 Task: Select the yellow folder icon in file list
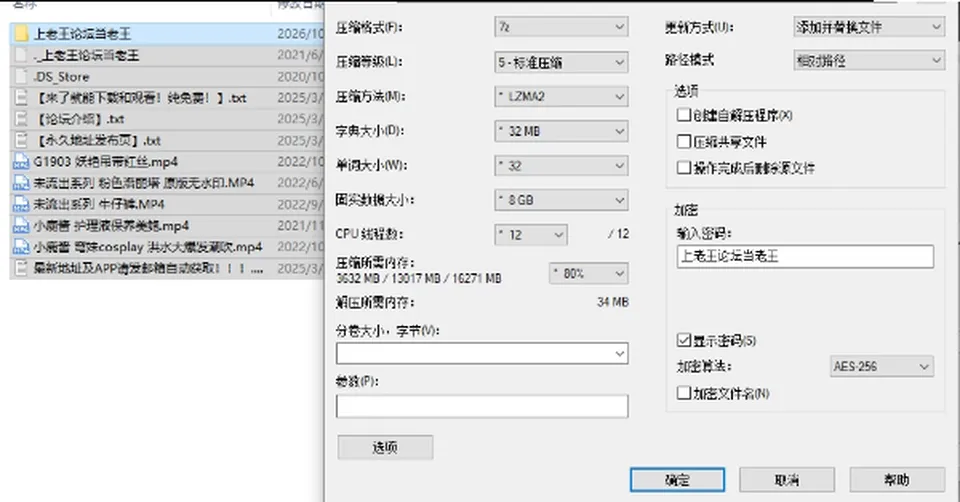pyautogui.click(x=21, y=34)
